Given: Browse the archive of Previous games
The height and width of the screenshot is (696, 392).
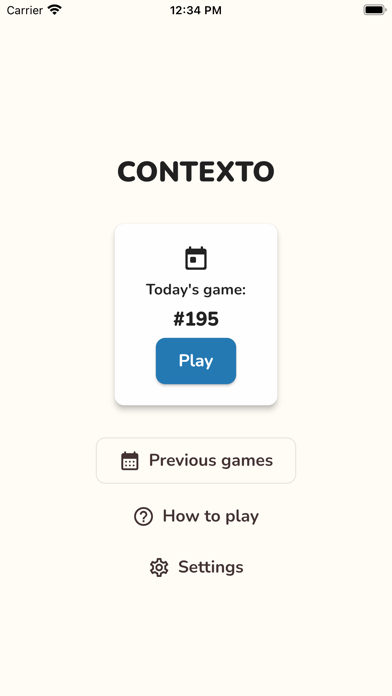Looking at the screenshot, I should (x=196, y=460).
